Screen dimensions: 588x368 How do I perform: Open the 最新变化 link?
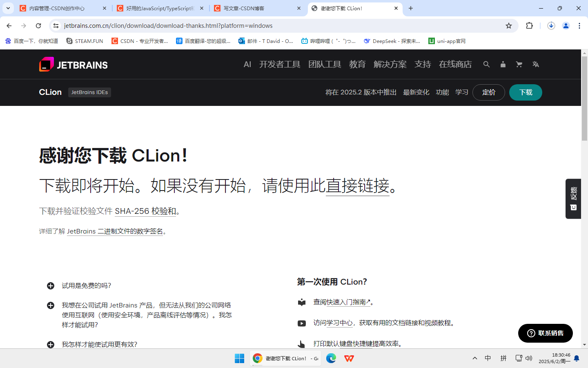point(416,92)
